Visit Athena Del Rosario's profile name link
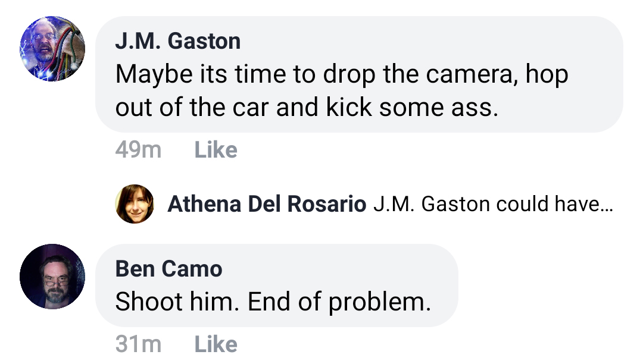This screenshot has width=643, height=364. point(267,204)
